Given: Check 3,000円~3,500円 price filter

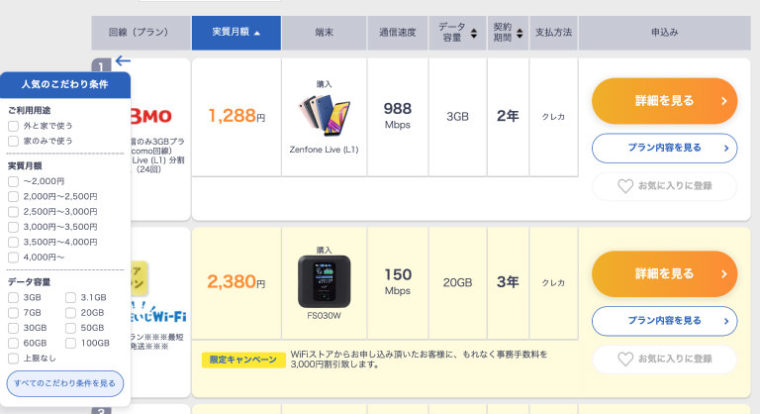Looking at the screenshot, I should click(x=13, y=227).
